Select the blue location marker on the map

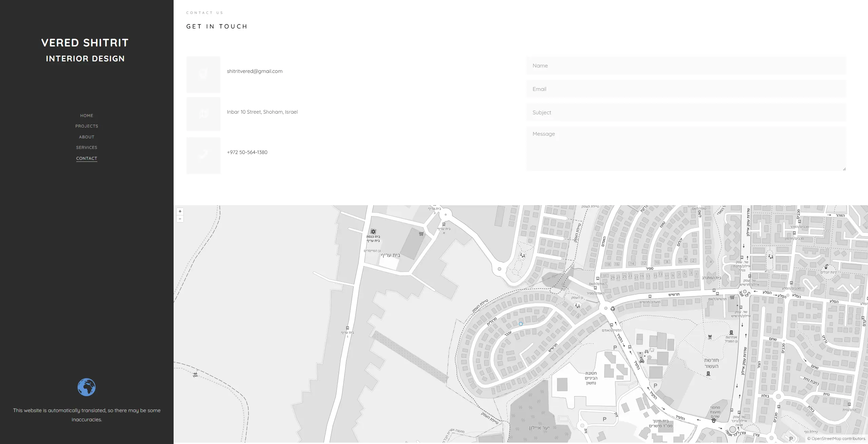[521, 324]
